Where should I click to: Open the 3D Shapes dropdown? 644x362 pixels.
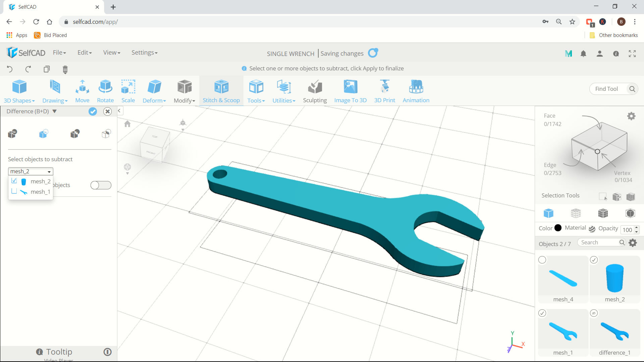(x=19, y=90)
